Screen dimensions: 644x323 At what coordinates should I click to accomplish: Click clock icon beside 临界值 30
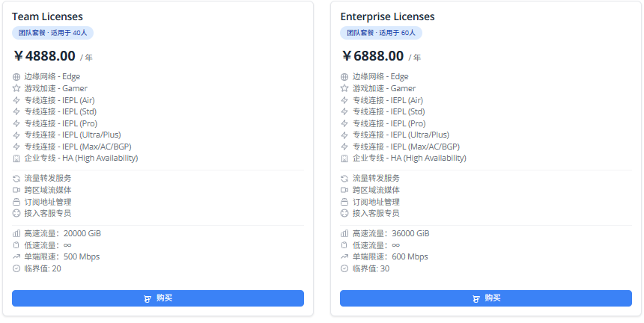344,268
